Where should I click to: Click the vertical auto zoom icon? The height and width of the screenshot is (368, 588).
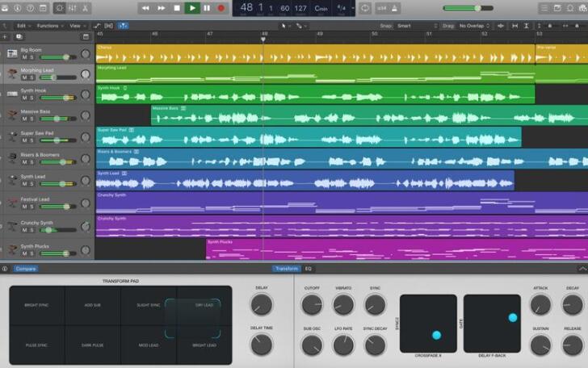pos(527,26)
